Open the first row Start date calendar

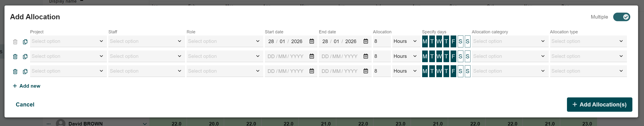pos(311,41)
